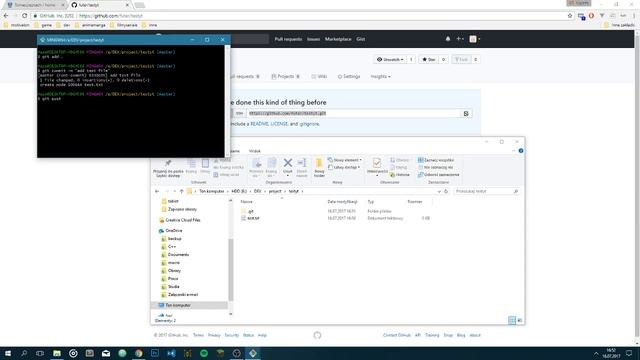Click 'Ten komputer' in the Explorer breadcrumb
This screenshot has width=640, height=360.
pos(211,191)
